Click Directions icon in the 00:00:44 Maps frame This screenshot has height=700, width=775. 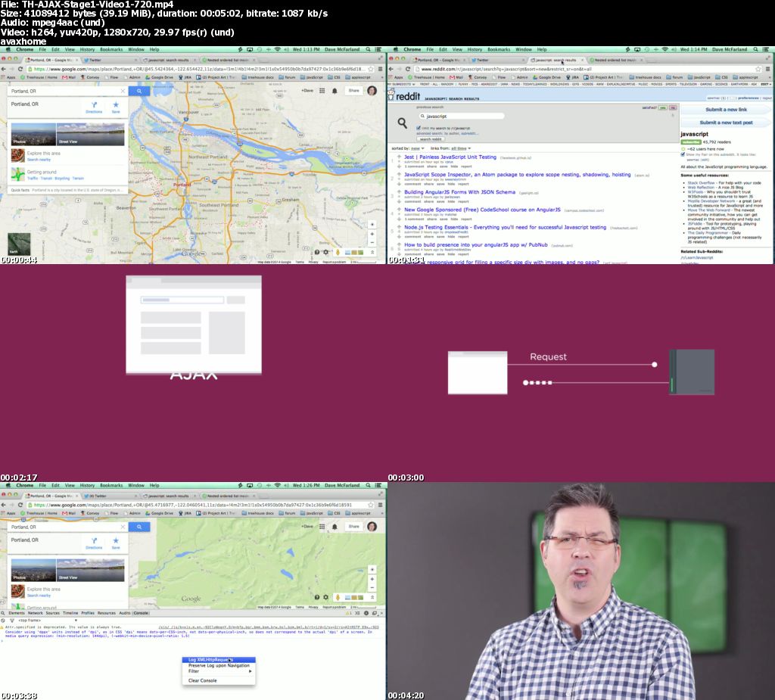coord(94,104)
